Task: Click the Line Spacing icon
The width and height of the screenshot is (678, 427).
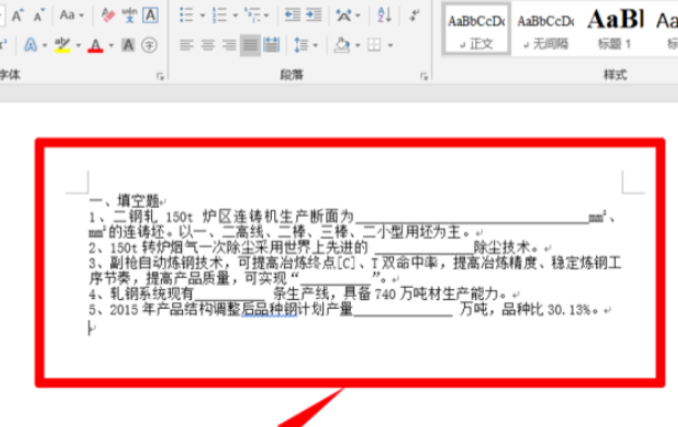Action: (301, 45)
